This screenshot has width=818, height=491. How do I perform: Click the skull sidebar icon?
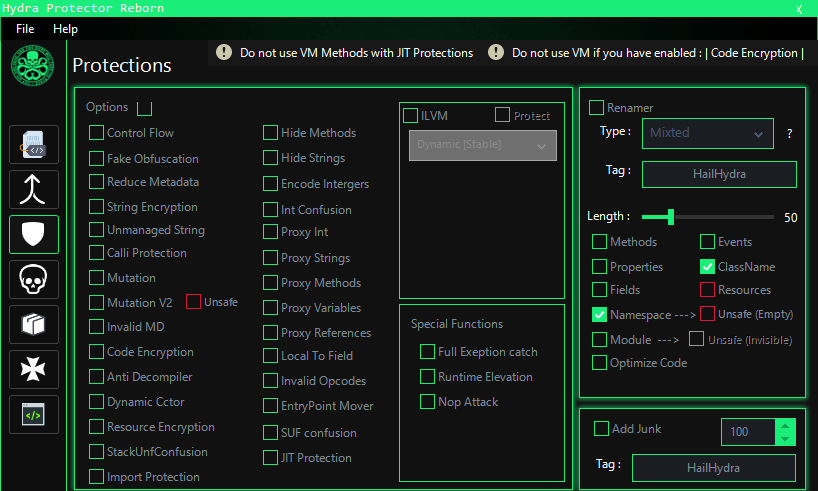[x=34, y=279]
